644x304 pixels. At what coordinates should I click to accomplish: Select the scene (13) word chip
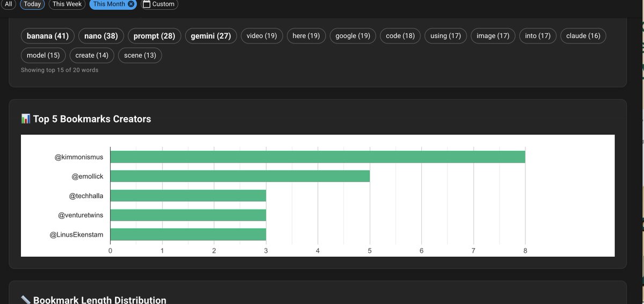[140, 55]
